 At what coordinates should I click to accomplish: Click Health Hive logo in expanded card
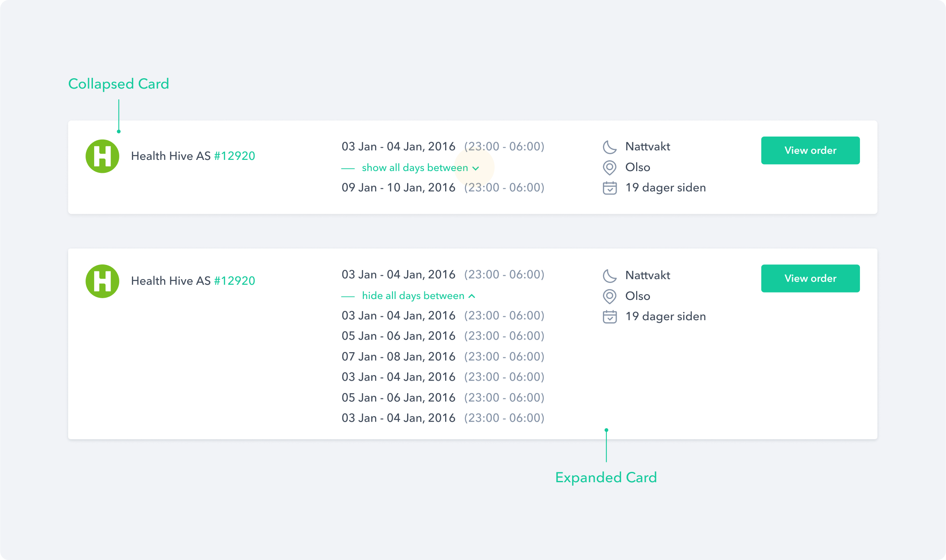[x=102, y=281]
